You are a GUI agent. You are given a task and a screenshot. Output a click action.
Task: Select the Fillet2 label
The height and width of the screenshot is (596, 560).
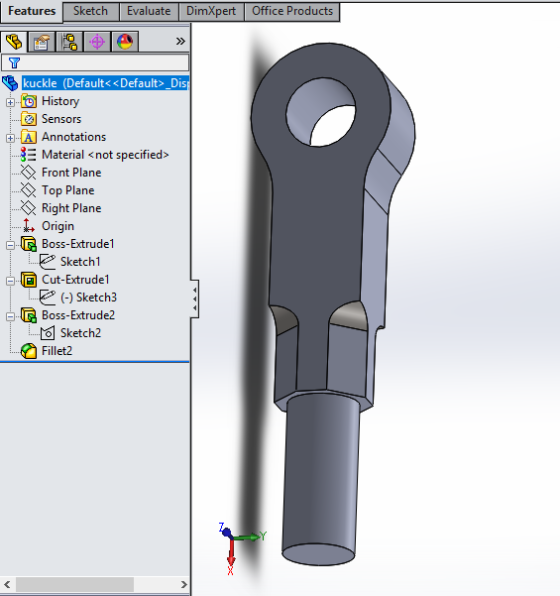57,351
